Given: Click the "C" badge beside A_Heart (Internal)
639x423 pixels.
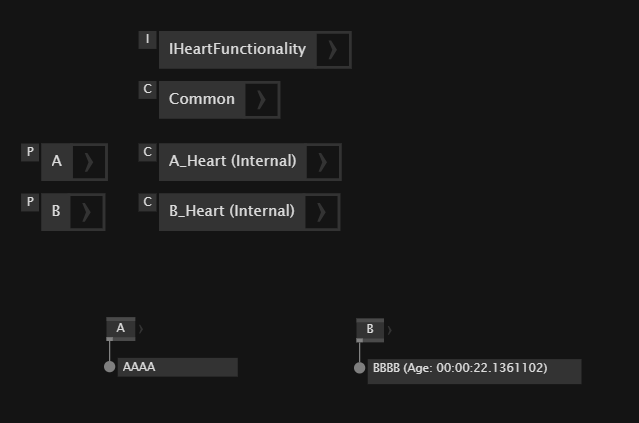Looking at the screenshot, I should (148, 152).
